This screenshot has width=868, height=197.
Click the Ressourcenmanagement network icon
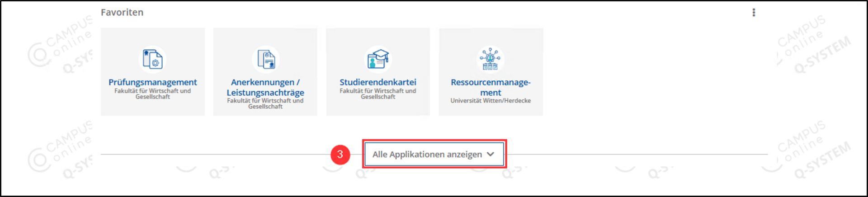point(491,59)
